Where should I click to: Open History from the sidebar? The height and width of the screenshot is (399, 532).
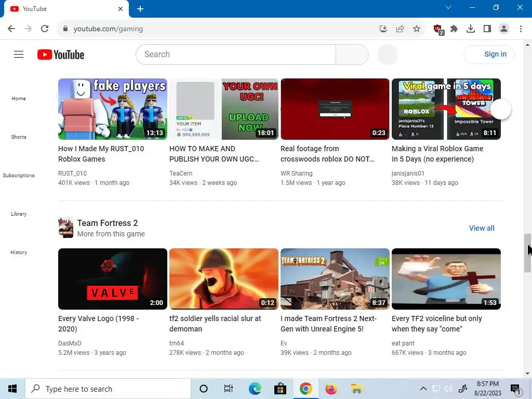19,252
